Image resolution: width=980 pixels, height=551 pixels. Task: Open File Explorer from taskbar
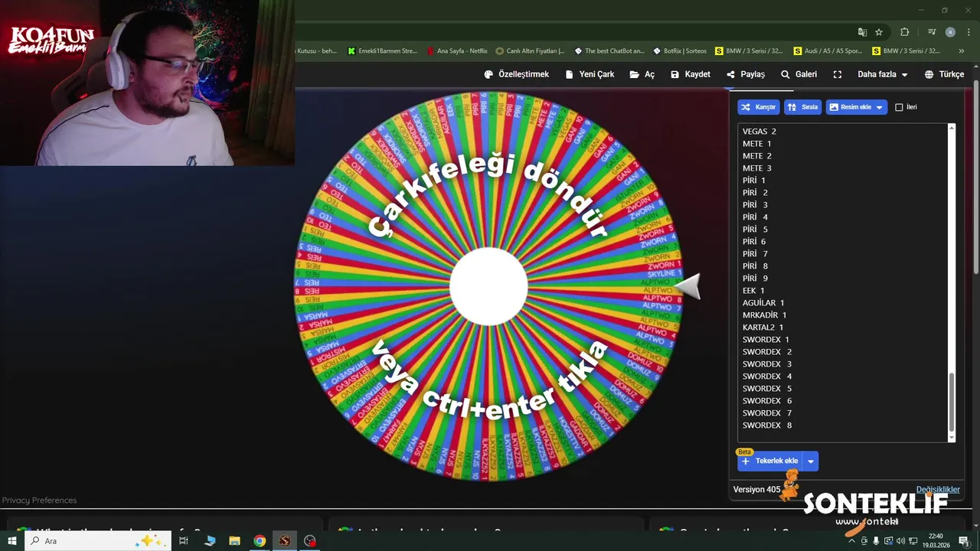235,541
